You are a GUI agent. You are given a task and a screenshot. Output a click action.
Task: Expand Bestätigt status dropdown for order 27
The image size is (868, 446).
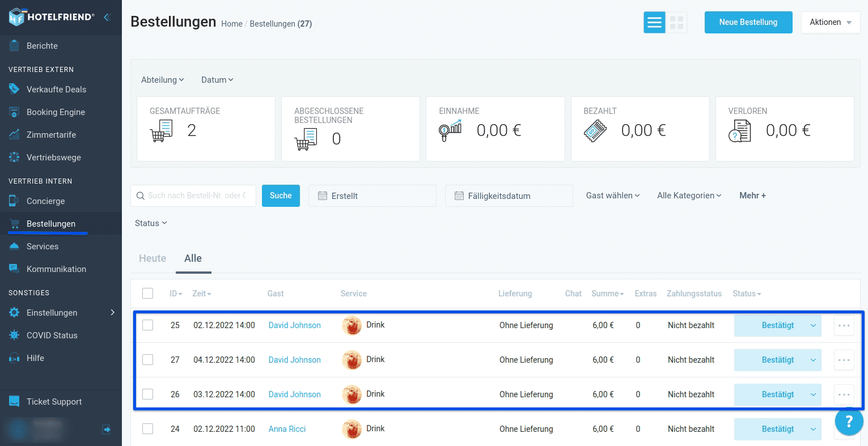click(x=813, y=360)
